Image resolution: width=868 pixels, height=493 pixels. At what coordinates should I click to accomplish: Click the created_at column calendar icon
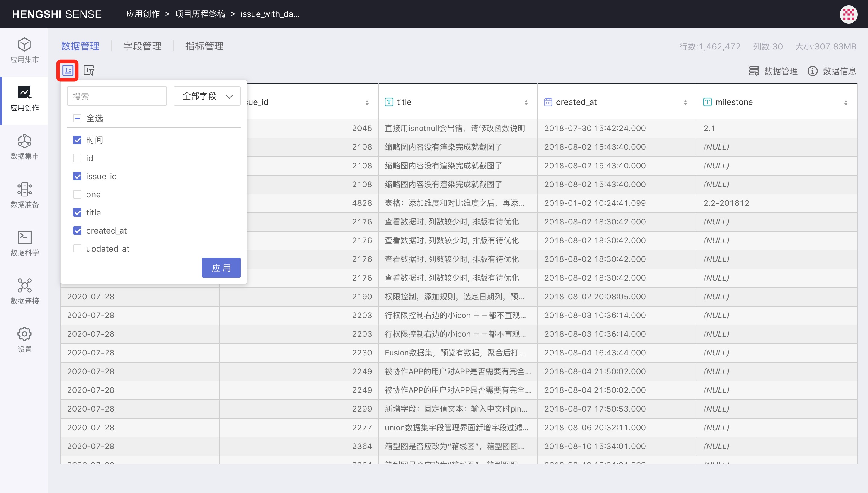(x=548, y=102)
